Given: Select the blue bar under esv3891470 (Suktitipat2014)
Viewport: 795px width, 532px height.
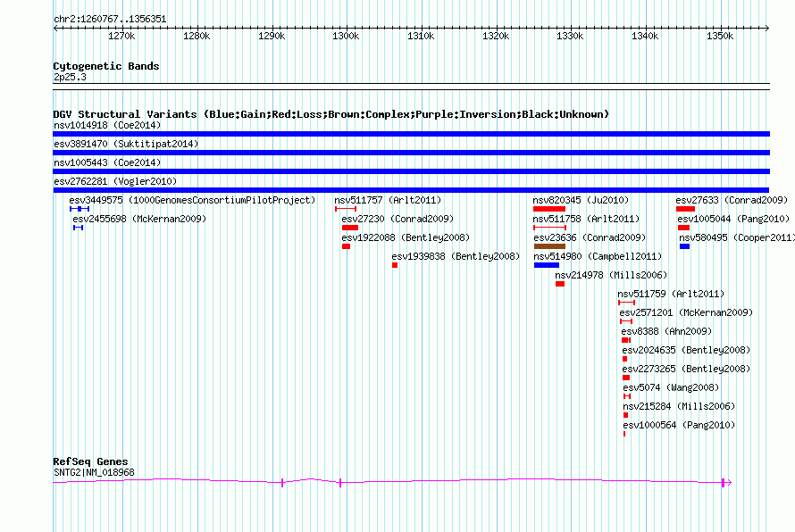Looking at the screenshot, I should tap(411, 153).
